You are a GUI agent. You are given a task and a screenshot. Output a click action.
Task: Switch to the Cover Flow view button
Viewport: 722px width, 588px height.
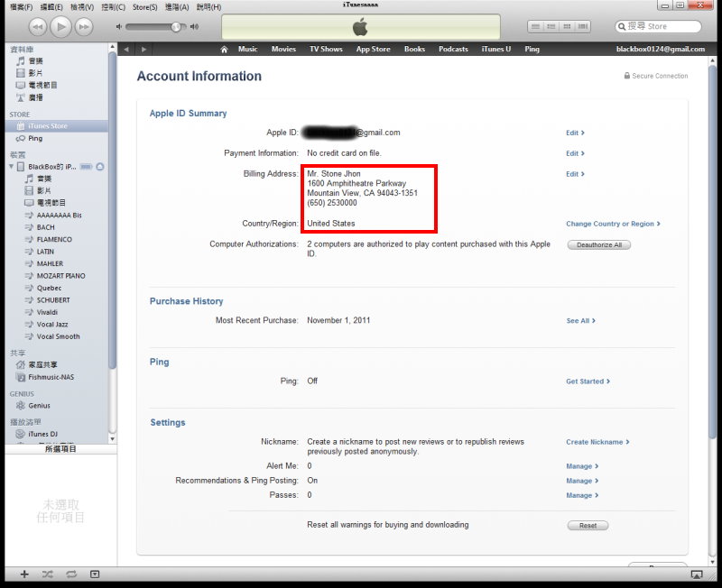tap(583, 27)
